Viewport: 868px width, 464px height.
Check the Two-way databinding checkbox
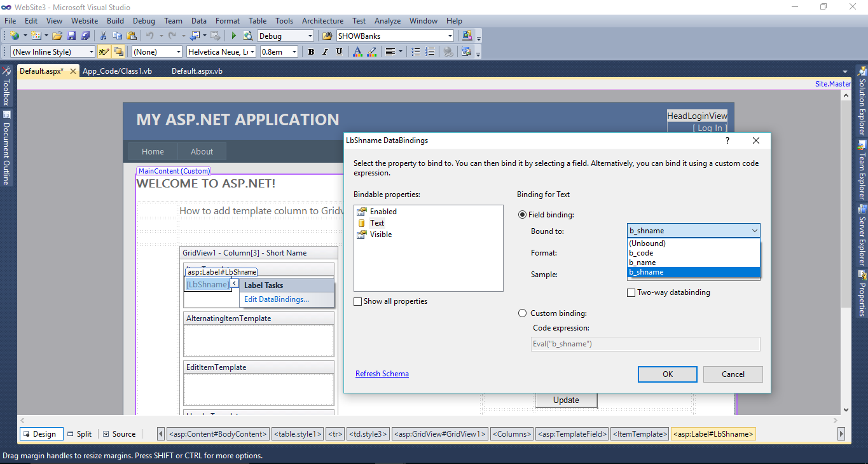click(631, 292)
